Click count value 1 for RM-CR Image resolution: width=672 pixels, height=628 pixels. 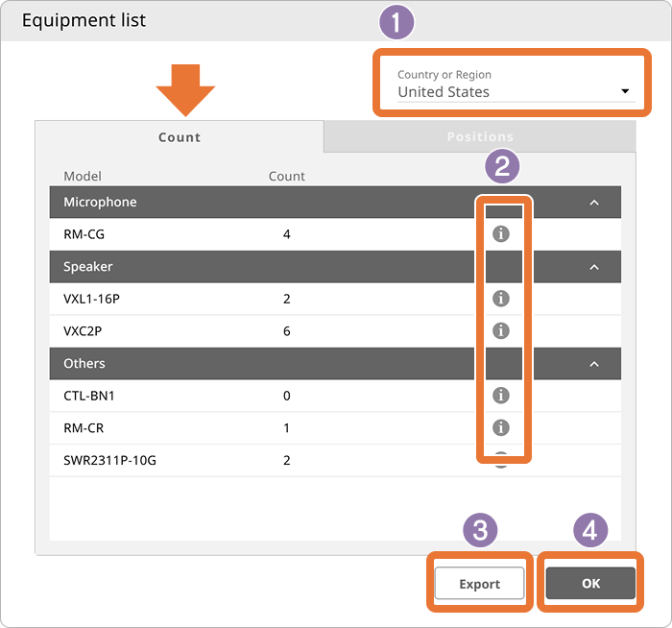(286, 428)
